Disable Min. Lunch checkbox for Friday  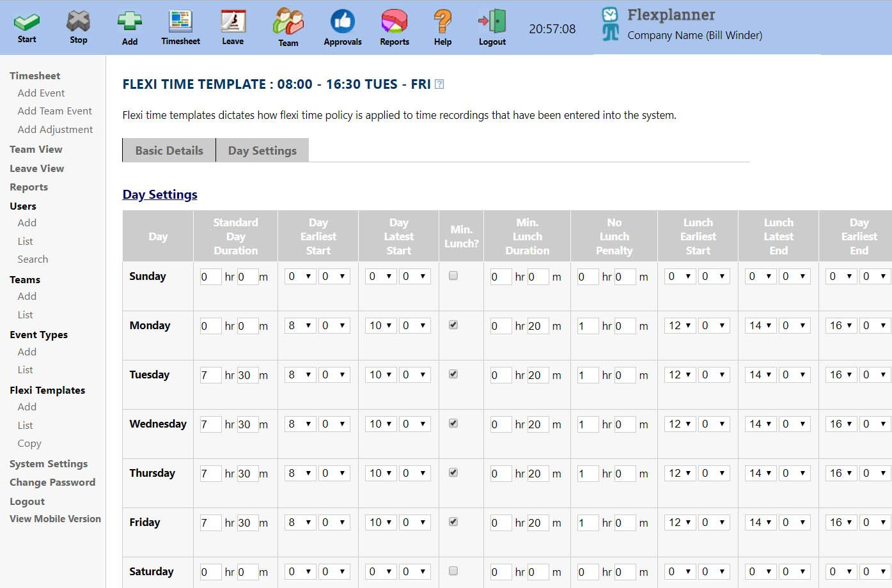(453, 522)
